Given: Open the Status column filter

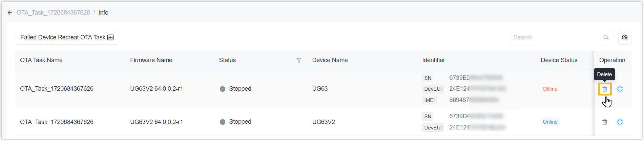Looking at the screenshot, I should (299, 60).
